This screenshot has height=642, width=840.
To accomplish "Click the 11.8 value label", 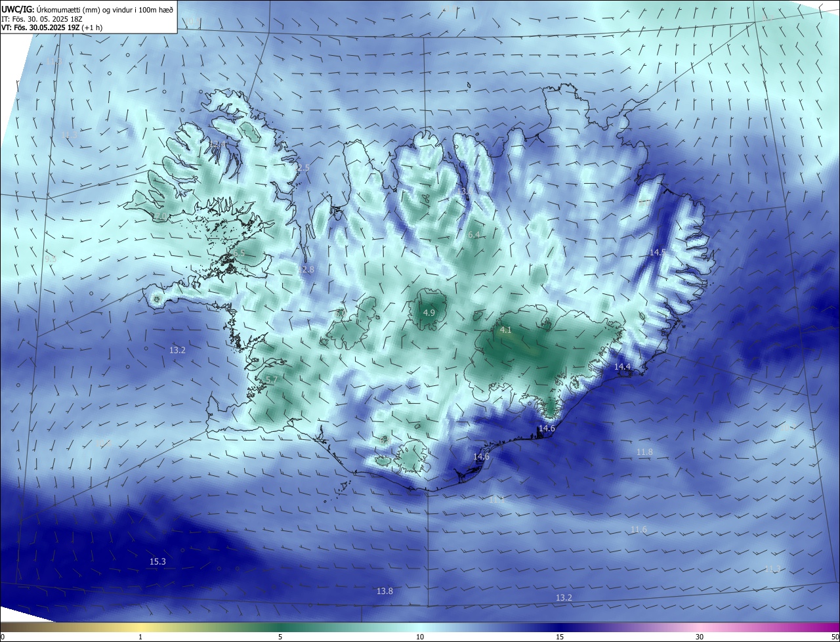I will pyautogui.click(x=644, y=452).
